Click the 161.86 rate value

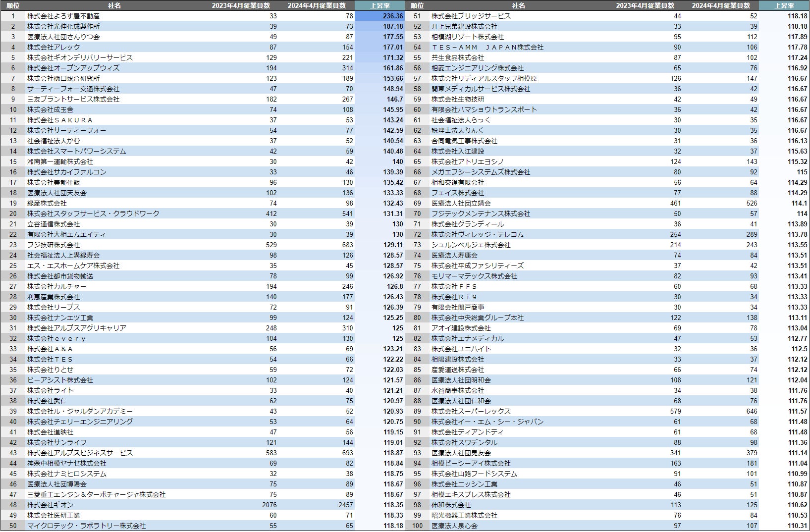pos(393,68)
